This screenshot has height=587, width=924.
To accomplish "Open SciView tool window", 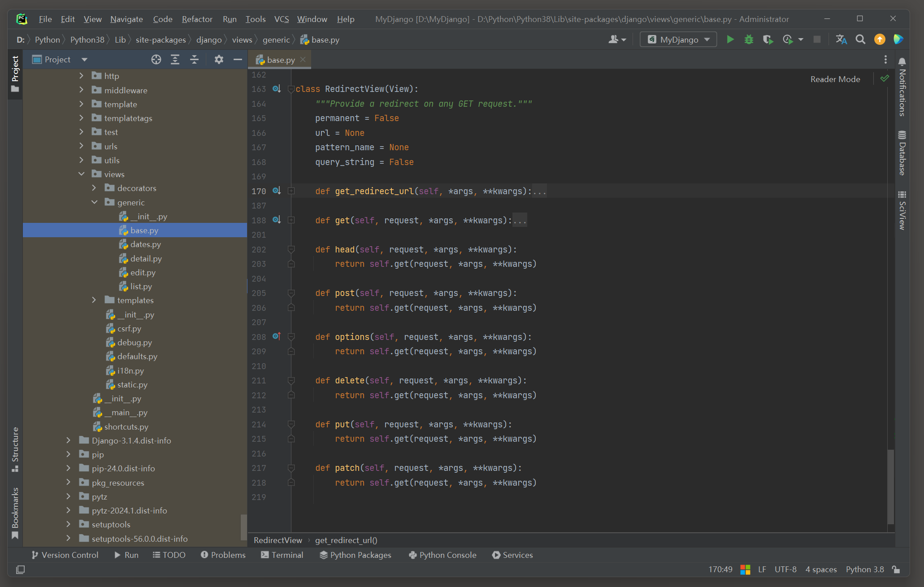I will 902,210.
